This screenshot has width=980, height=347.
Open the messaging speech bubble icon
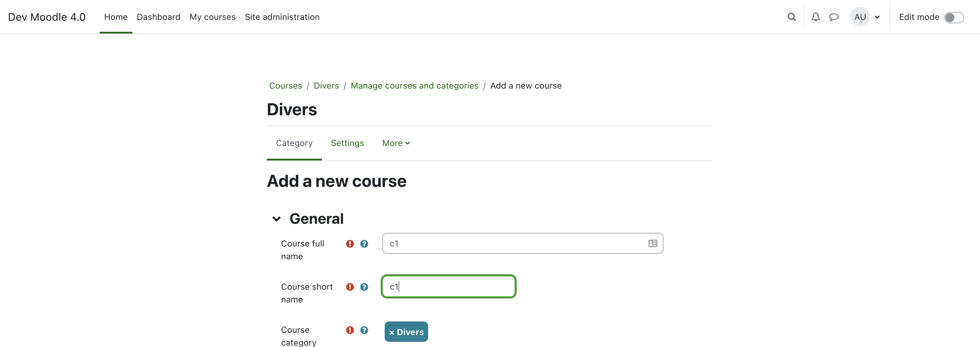point(834,17)
